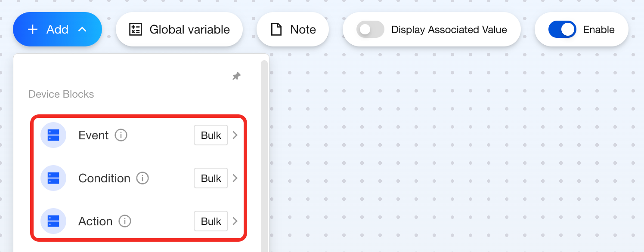
Task: Click the Event block icon
Action: click(53, 135)
